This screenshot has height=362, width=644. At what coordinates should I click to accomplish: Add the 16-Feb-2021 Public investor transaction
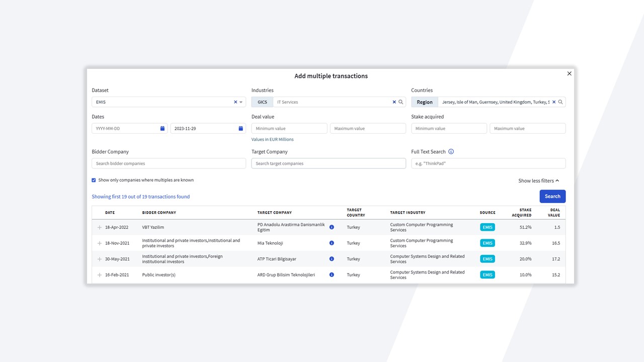tap(100, 275)
